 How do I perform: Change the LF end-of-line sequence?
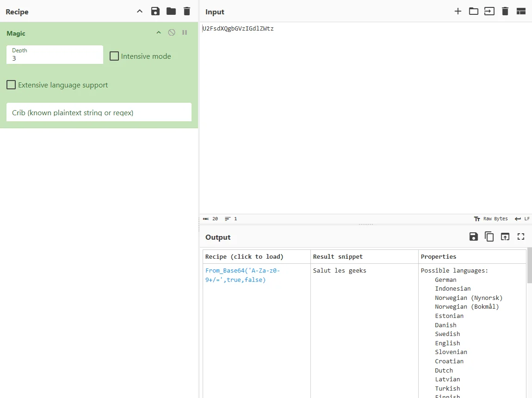click(x=522, y=219)
